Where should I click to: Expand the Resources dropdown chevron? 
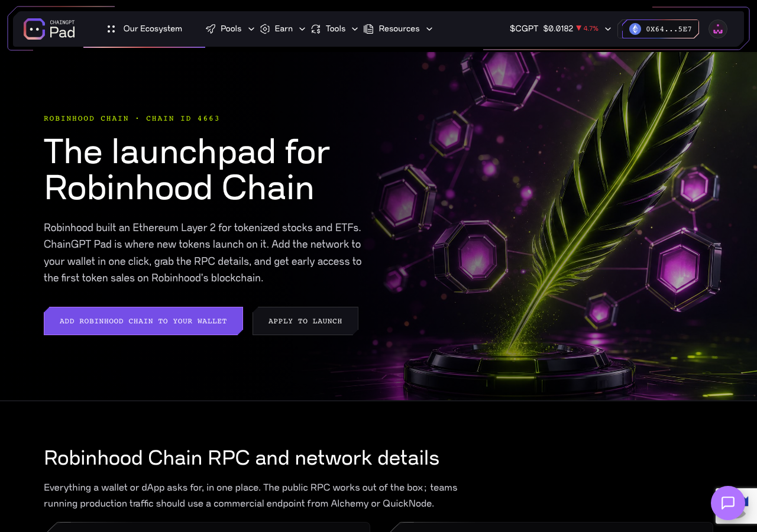(429, 29)
